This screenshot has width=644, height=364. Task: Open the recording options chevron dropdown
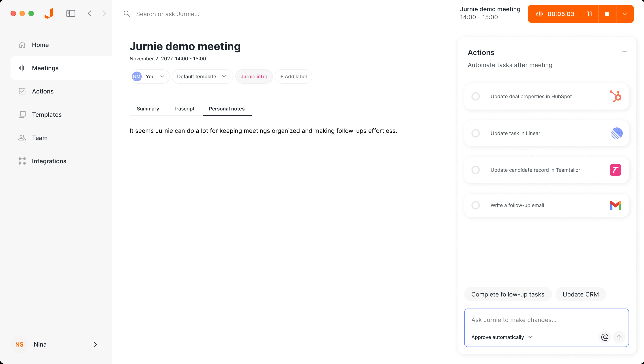(625, 14)
